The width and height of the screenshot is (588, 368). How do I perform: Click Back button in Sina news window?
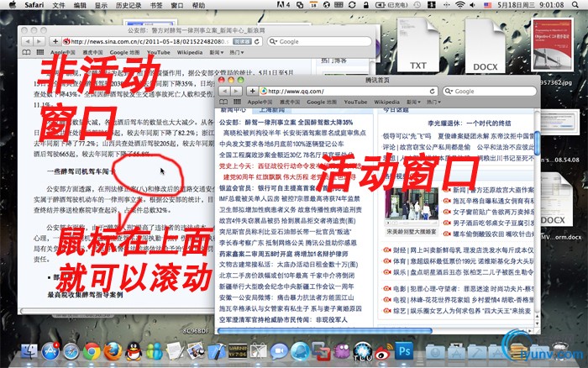(27, 41)
